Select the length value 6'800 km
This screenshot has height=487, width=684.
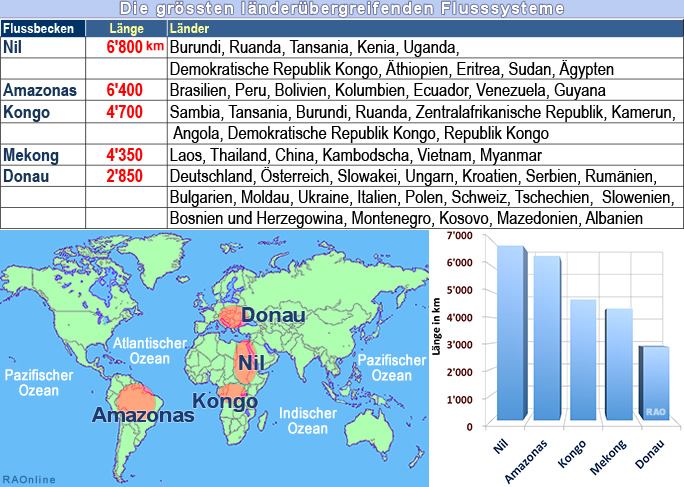click(135, 47)
